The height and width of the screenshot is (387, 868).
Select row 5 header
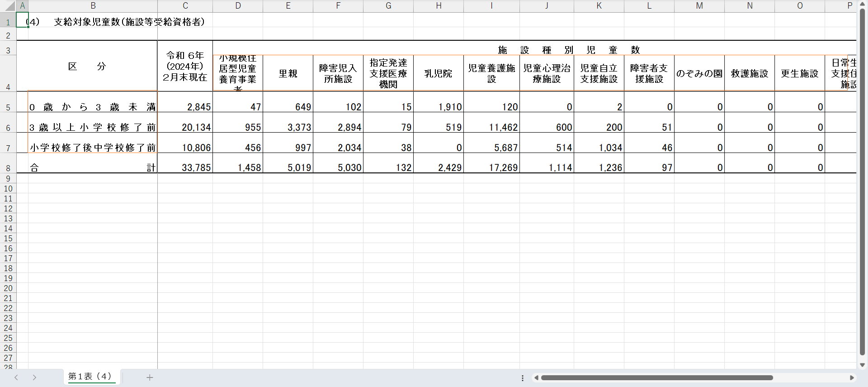click(8, 107)
